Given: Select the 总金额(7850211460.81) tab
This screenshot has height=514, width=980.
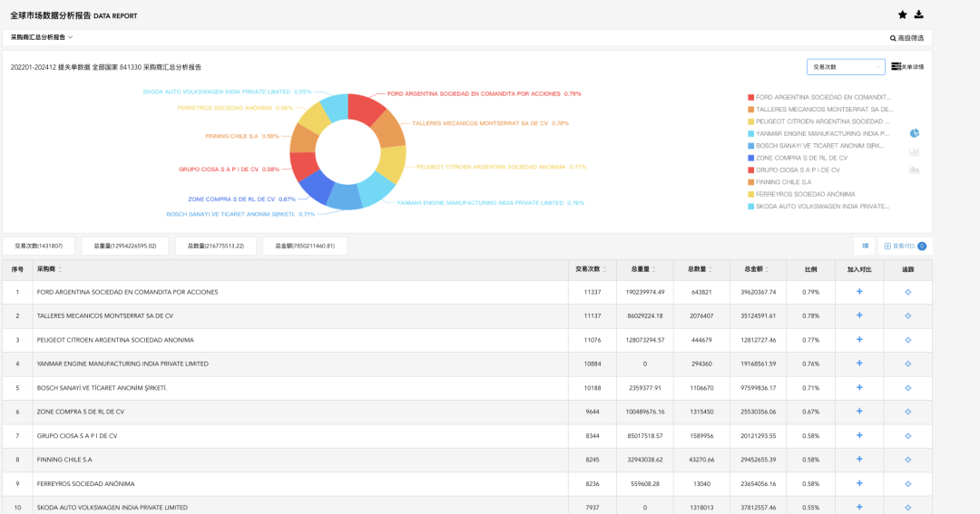Looking at the screenshot, I should (305, 246).
